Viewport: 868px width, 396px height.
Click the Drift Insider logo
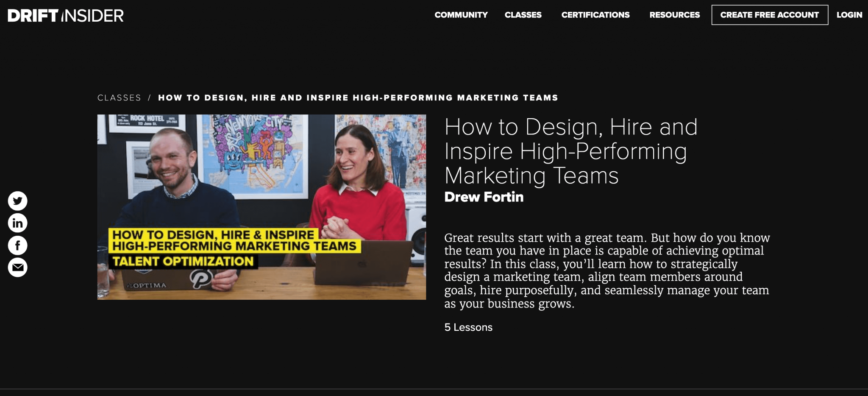(x=66, y=15)
